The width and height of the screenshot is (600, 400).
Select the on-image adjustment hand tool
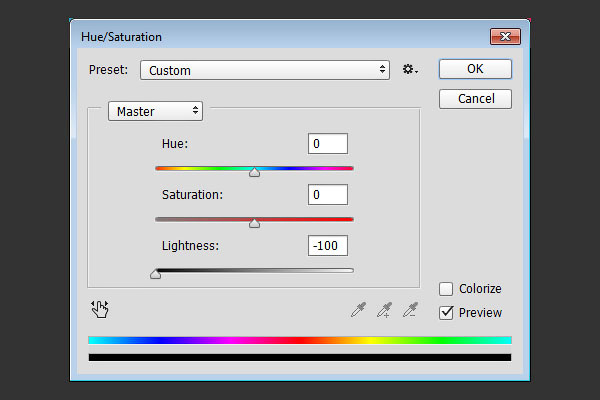click(x=100, y=309)
